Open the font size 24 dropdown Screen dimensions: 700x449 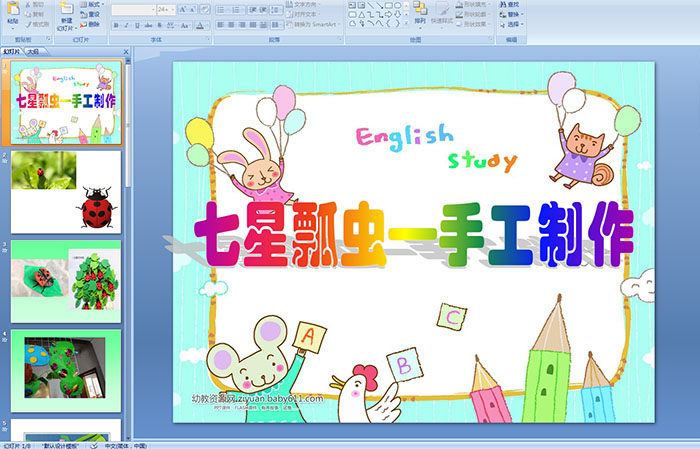tap(167, 9)
